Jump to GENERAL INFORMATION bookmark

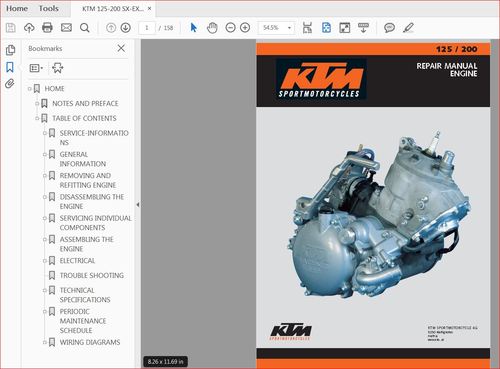coord(83,159)
